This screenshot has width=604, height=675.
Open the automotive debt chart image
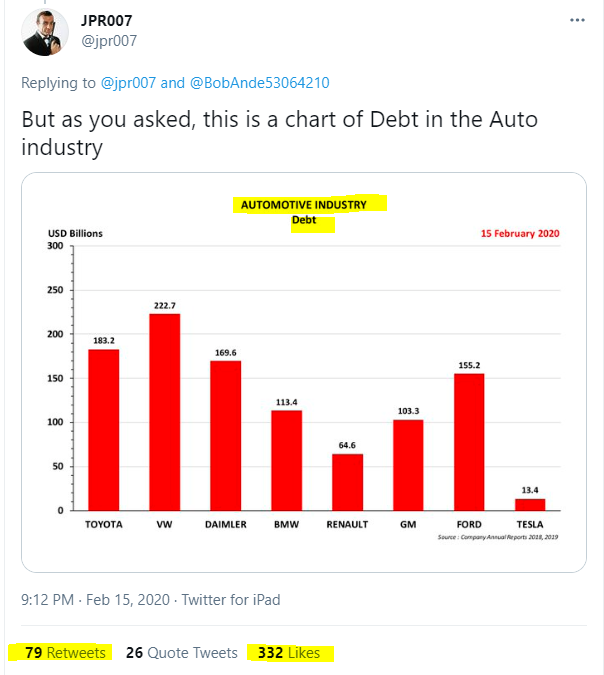tap(304, 372)
